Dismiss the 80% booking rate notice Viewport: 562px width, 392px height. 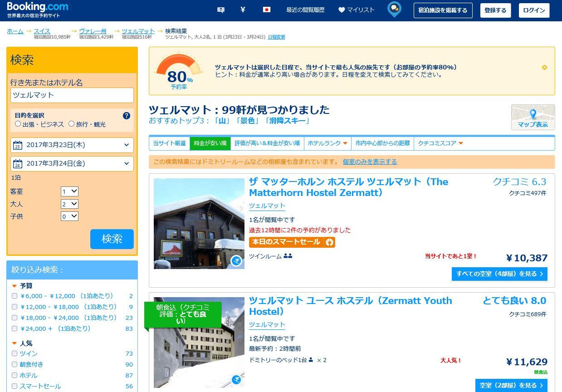[544, 67]
